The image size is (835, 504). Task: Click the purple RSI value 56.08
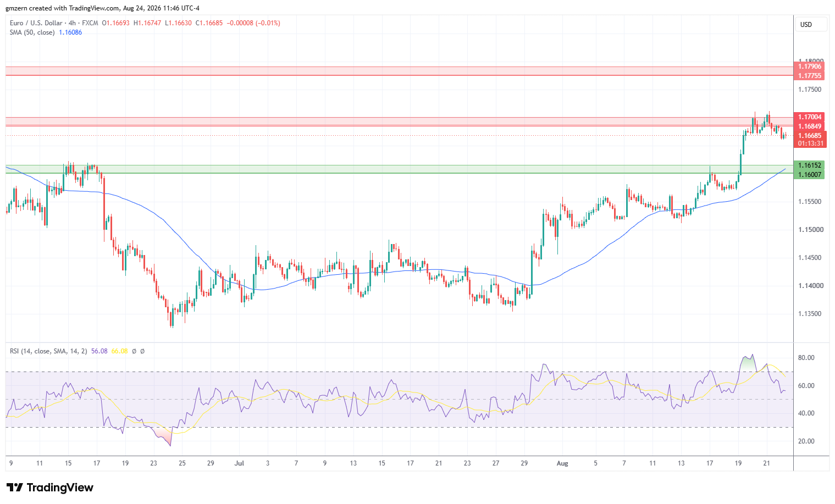[x=99, y=351]
